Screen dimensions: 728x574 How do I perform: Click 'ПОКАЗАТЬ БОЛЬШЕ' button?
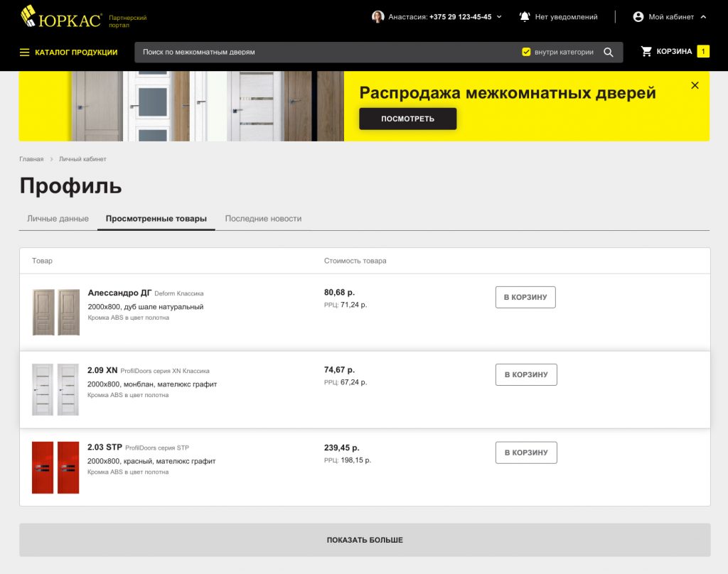[365, 540]
